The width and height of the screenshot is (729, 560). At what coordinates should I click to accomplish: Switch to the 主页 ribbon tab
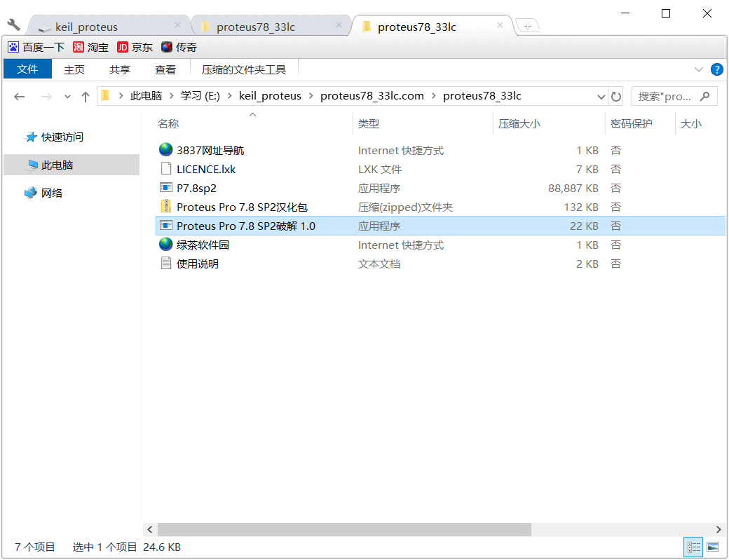coord(74,69)
